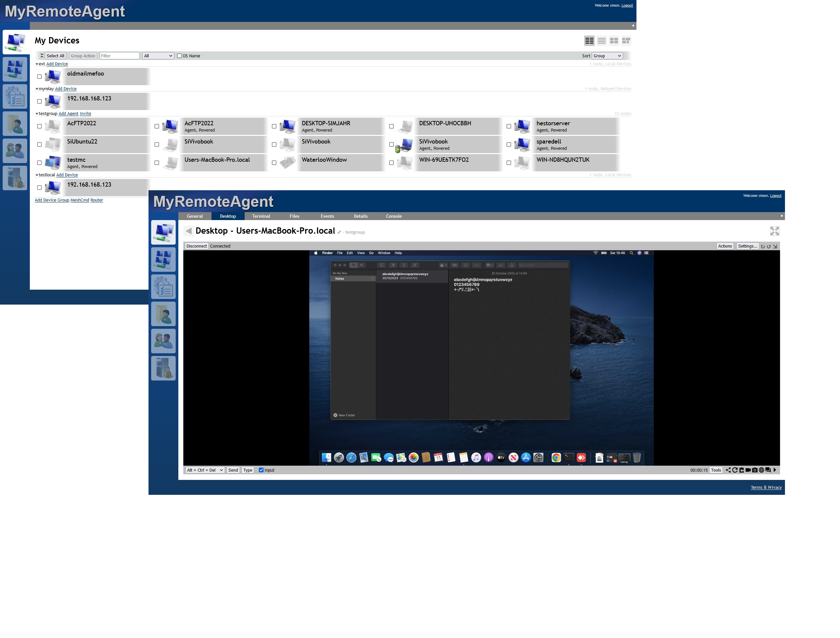Collapse the testgroup device group
Image resolution: width=840 pixels, height=638 pixels.
click(x=37, y=114)
